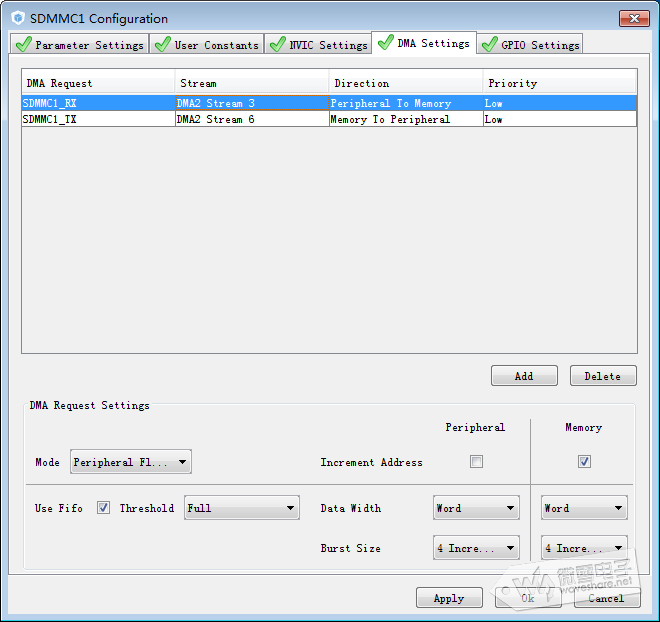660x622 pixels.
Task: Disable the Use Fifo checkbox
Action: coord(103,508)
